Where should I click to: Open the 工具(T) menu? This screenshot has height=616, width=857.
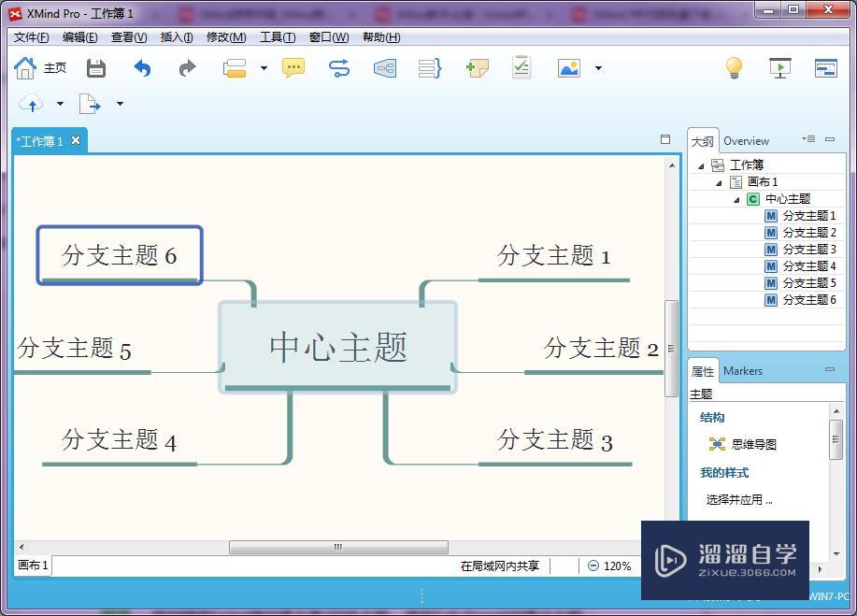coord(278,37)
